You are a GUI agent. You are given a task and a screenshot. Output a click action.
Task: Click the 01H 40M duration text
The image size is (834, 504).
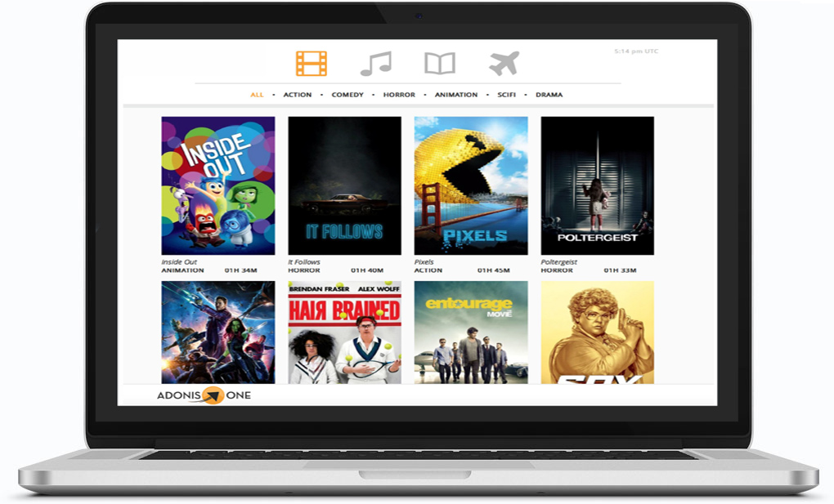coord(367,270)
